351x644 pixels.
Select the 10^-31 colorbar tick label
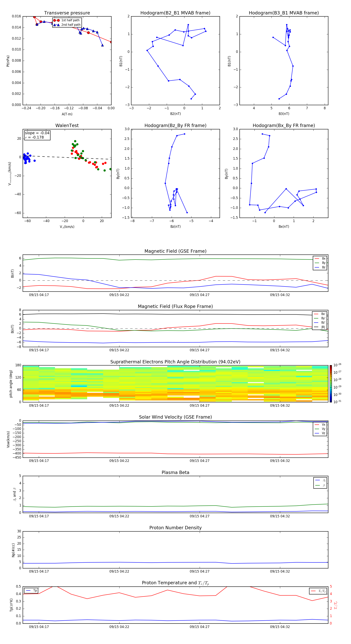click(337, 402)
